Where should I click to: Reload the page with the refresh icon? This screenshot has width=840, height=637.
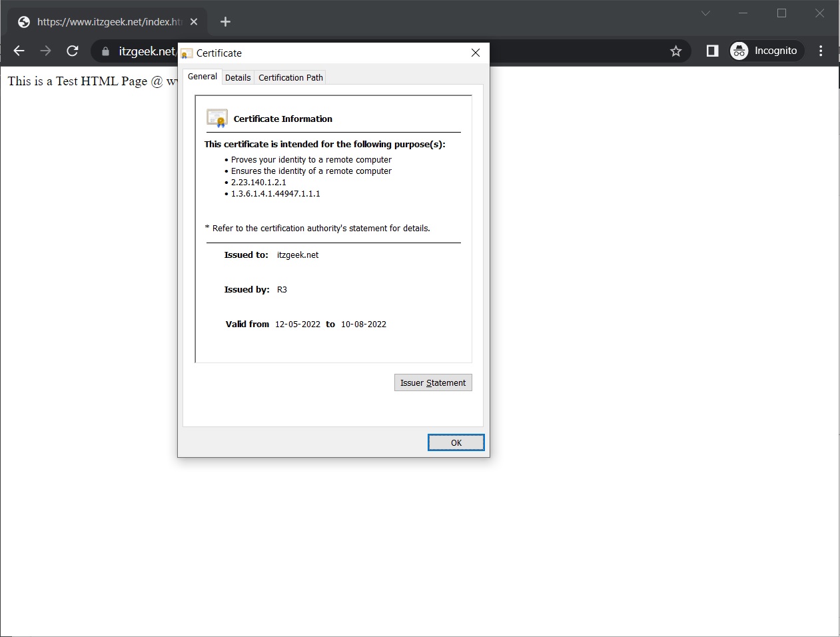(x=73, y=51)
